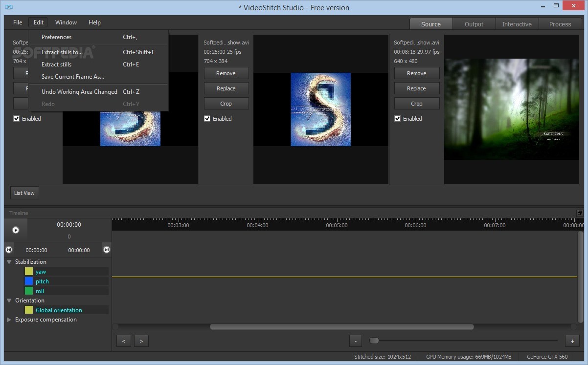Click the GPU Memory usage status text
Viewport: 588px width, 365px height.
pos(469,357)
